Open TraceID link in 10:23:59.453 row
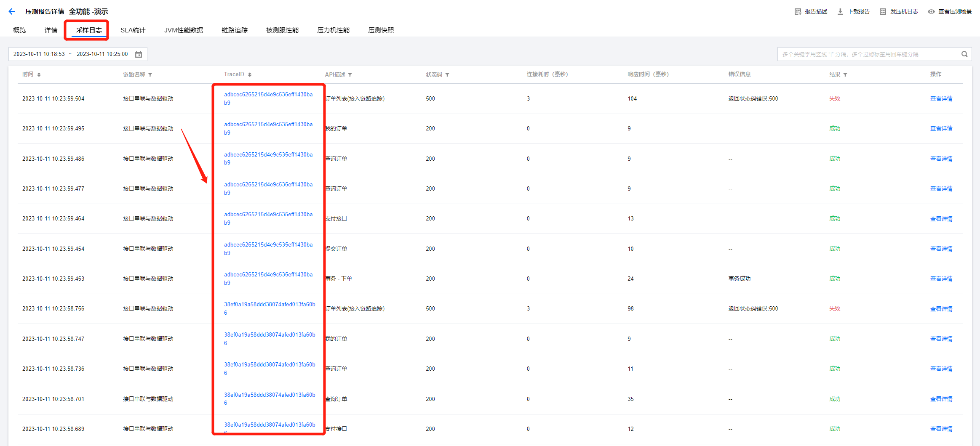This screenshot has height=446, width=980. (x=268, y=279)
